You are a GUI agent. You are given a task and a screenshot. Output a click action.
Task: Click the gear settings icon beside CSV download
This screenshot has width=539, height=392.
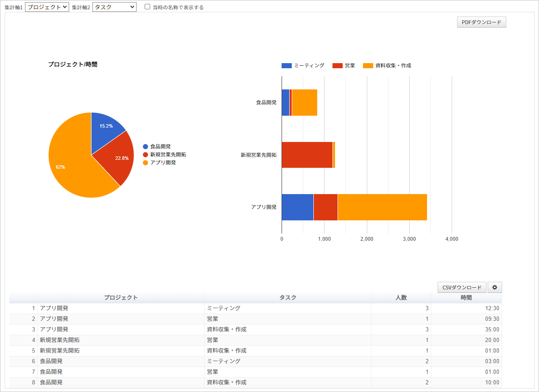pyautogui.click(x=494, y=287)
